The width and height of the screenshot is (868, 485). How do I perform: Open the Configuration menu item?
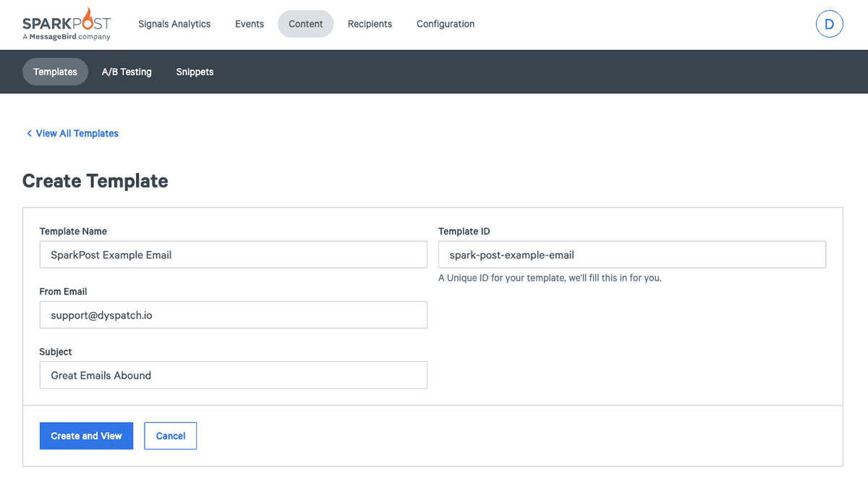[x=446, y=24]
